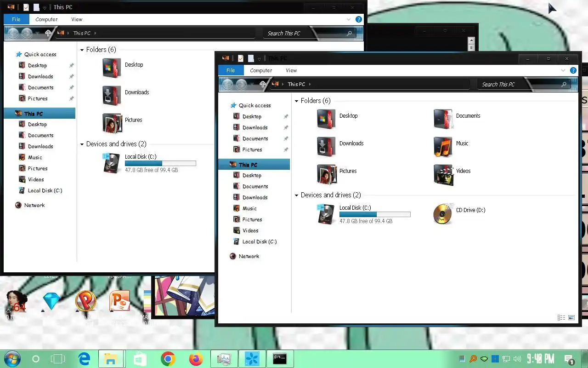This screenshot has height=368, width=588.
Task: Open Computer tab in back window
Action: pos(46,19)
